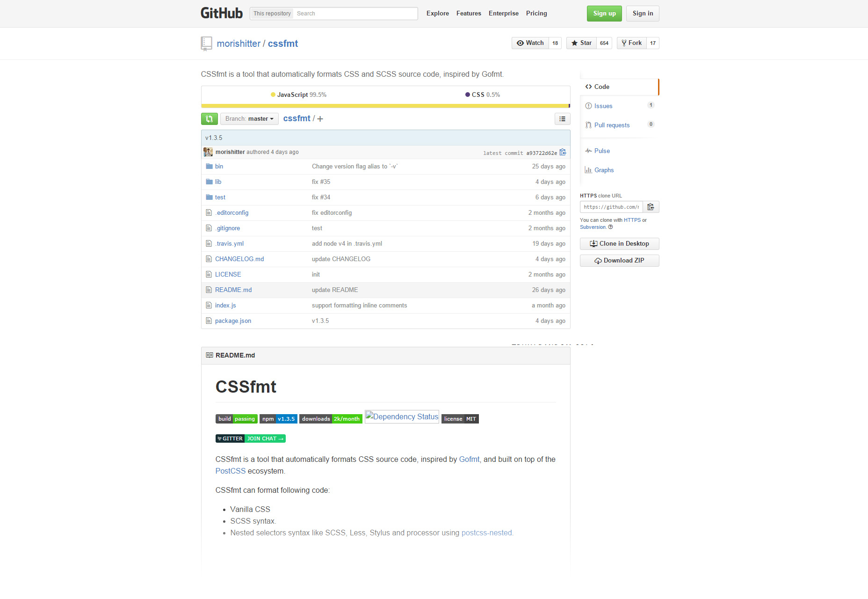Open morishitter user profile link

point(239,44)
